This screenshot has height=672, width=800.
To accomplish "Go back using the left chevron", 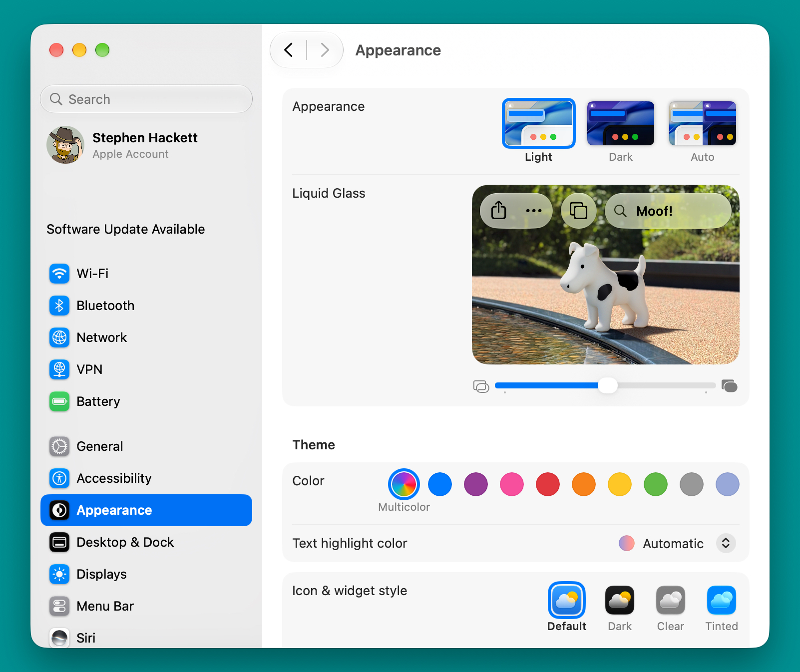I will pyautogui.click(x=289, y=50).
